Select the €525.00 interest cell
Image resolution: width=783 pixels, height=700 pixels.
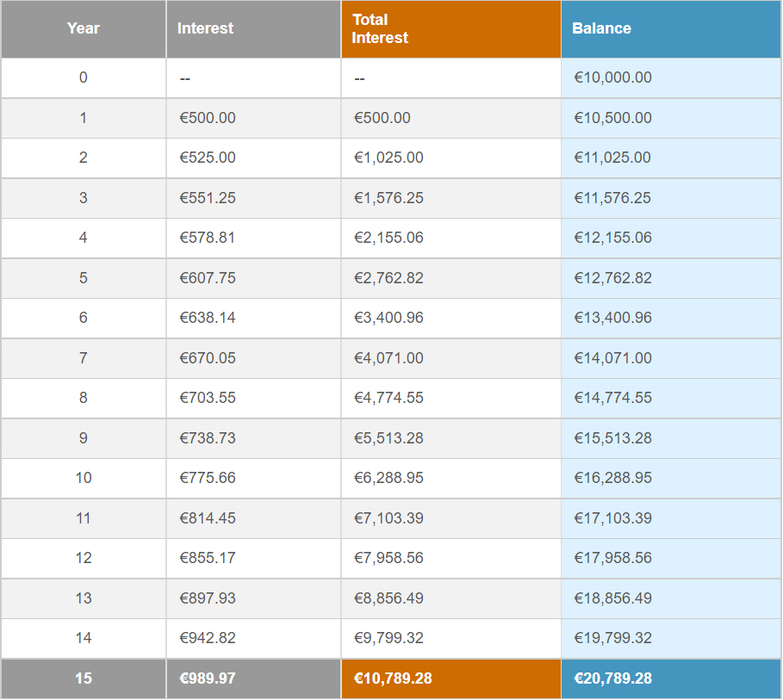(x=208, y=158)
